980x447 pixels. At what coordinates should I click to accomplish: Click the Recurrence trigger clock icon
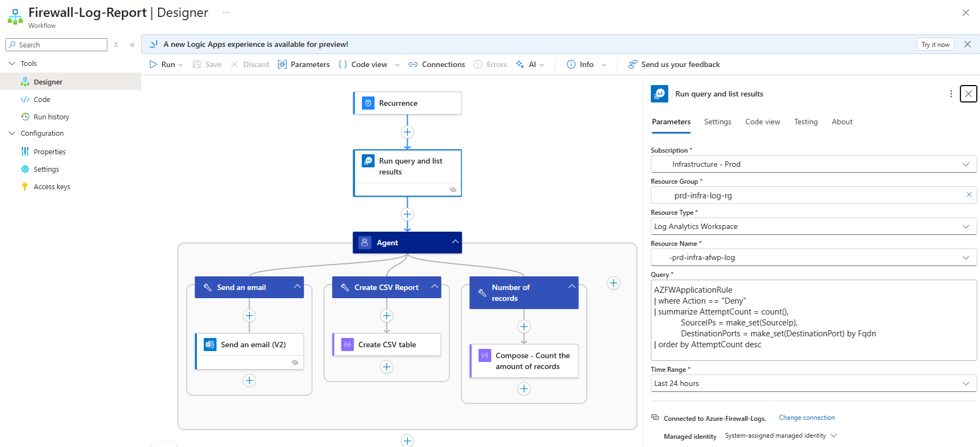point(368,103)
